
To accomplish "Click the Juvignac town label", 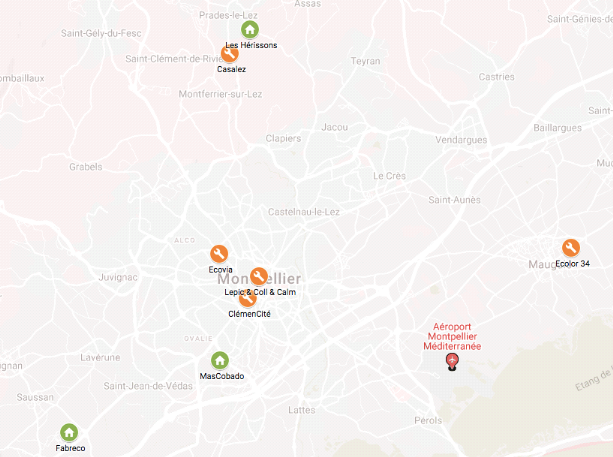I will (x=118, y=278).
